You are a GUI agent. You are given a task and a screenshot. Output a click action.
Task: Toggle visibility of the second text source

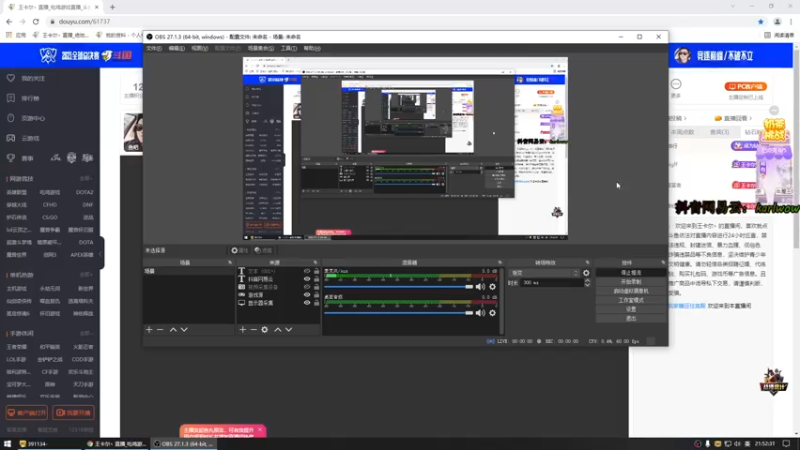coord(307,279)
